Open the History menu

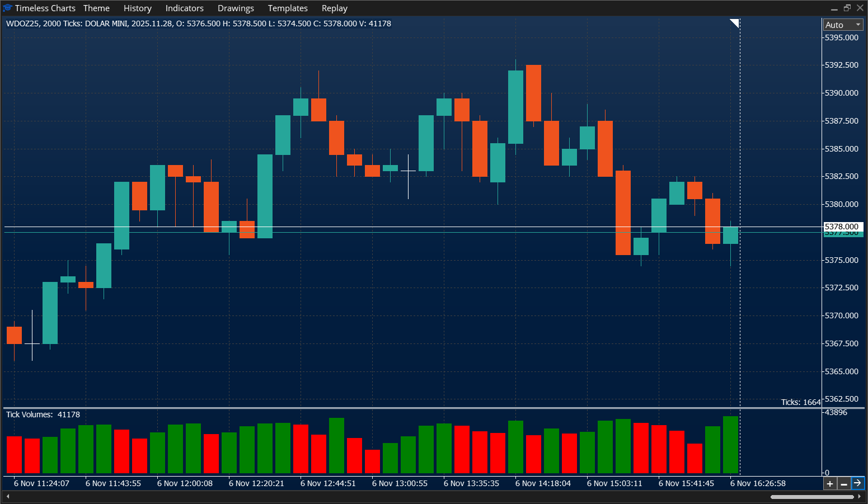[x=137, y=8]
